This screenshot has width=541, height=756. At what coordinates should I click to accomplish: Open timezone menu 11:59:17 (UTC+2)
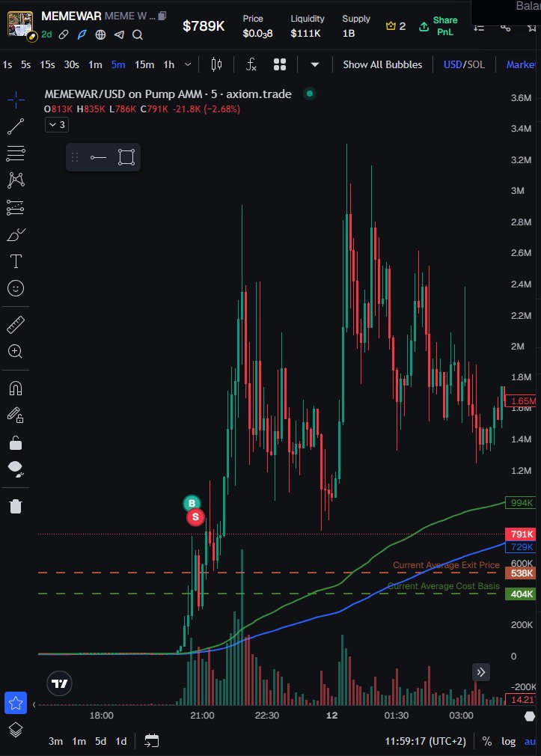(x=425, y=741)
